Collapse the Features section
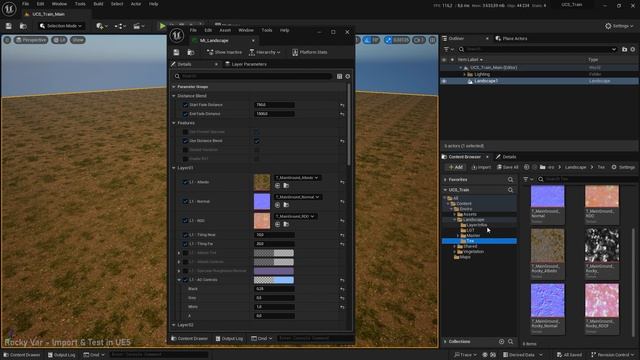 click(x=174, y=123)
